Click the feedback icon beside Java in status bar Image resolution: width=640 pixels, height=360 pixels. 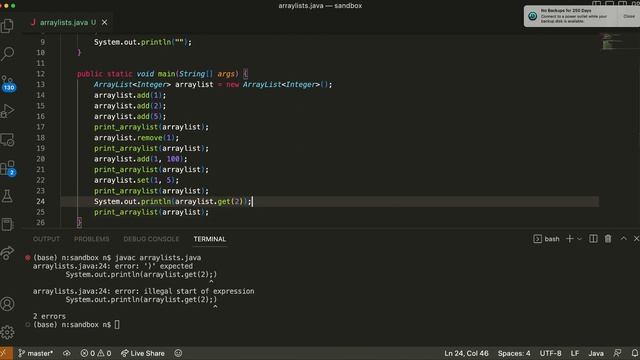click(x=618, y=353)
